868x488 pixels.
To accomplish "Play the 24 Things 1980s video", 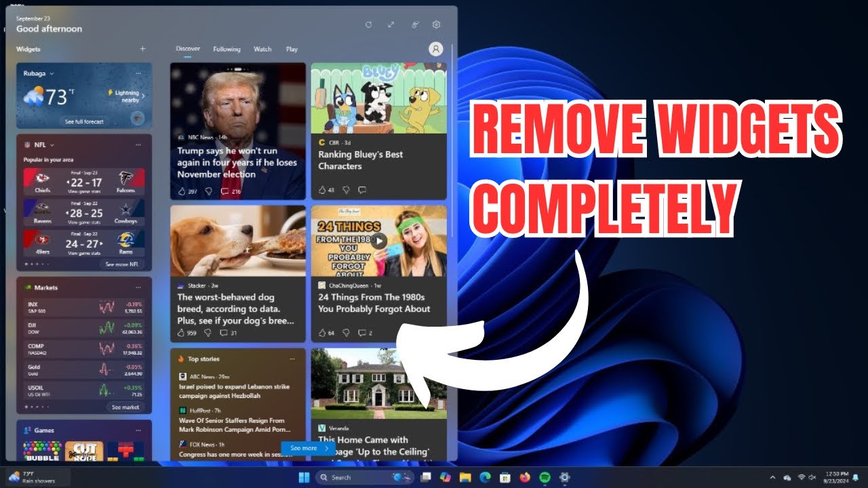I will (x=380, y=241).
